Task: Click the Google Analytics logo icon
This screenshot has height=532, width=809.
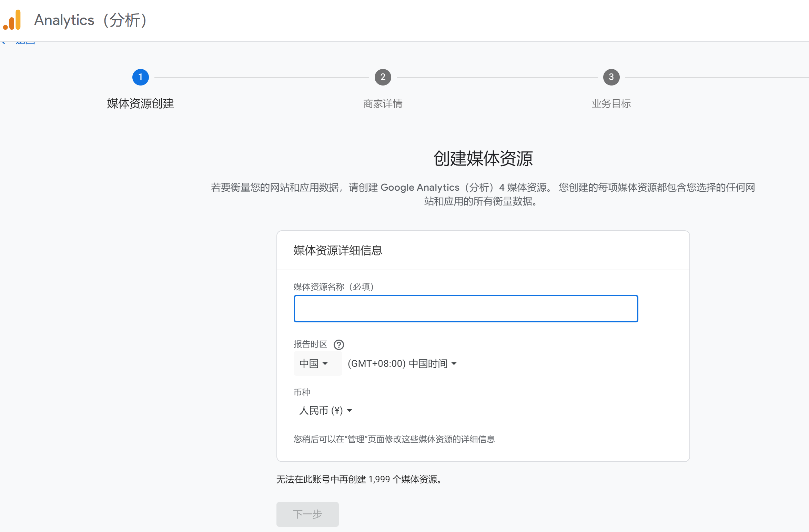Action: point(12,20)
